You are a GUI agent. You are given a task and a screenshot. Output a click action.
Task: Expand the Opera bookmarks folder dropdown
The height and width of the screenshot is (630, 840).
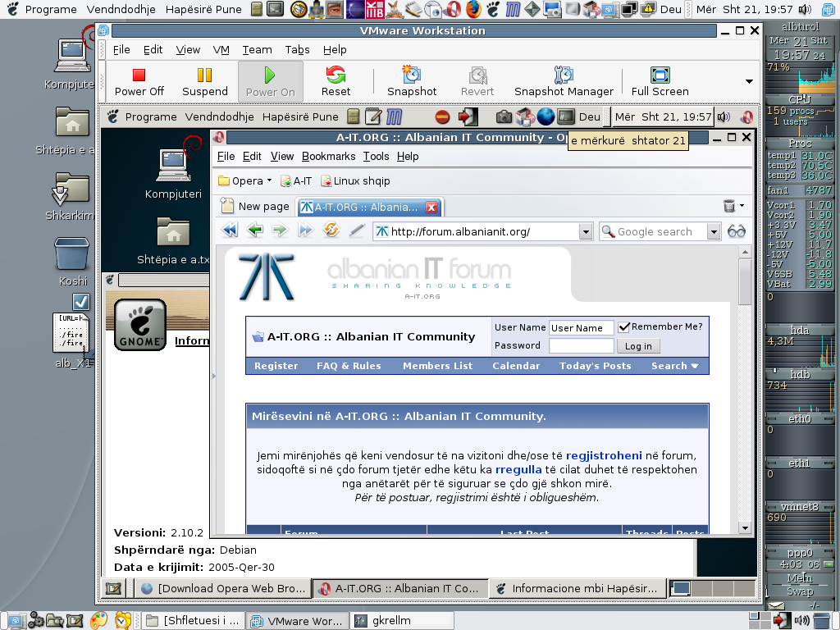click(x=269, y=180)
